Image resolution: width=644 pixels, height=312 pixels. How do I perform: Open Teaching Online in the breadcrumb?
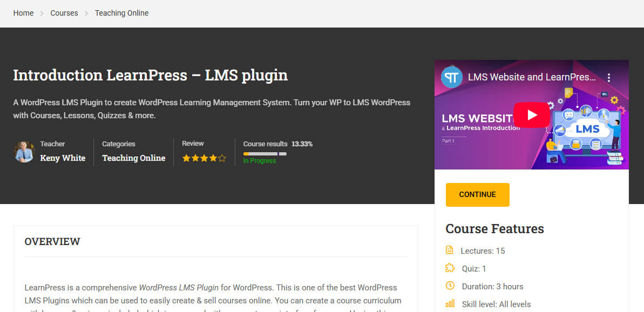[121, 13]
